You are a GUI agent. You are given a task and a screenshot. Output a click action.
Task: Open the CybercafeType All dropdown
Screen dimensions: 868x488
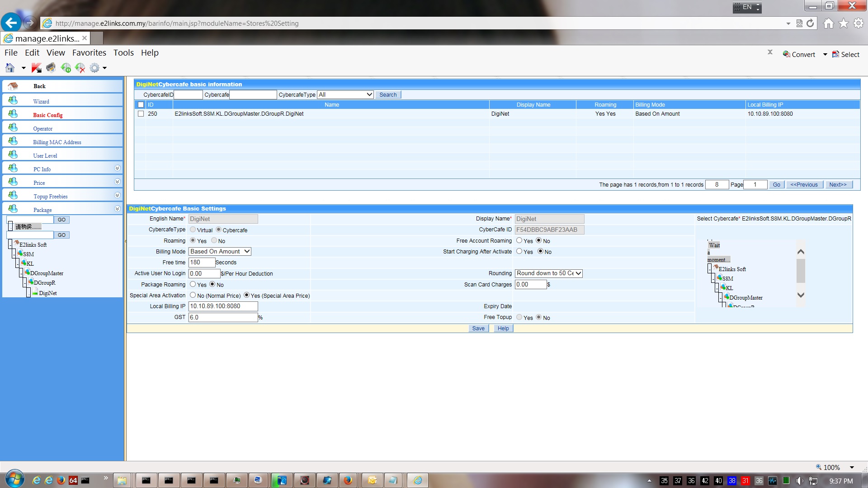(345, 94)
